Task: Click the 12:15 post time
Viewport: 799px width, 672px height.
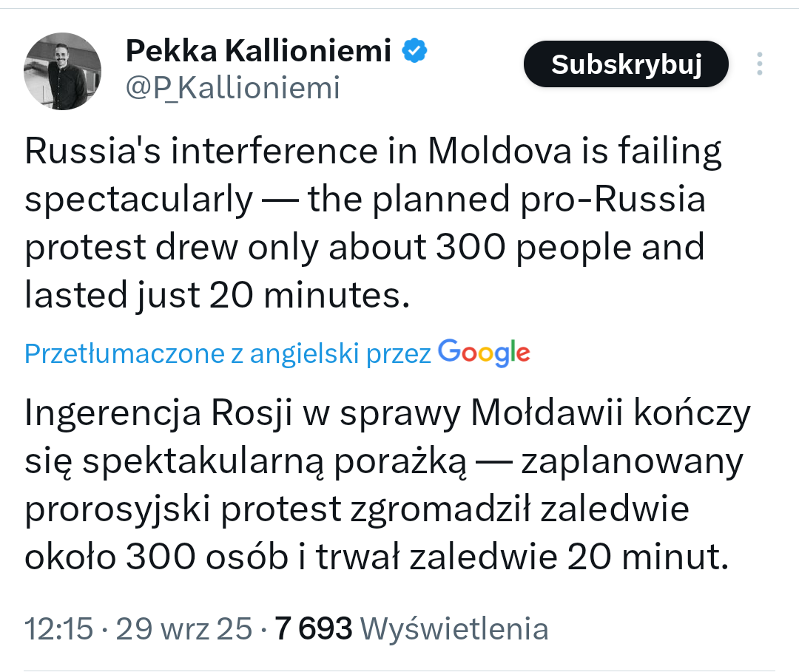Action: tap(58, 629)
